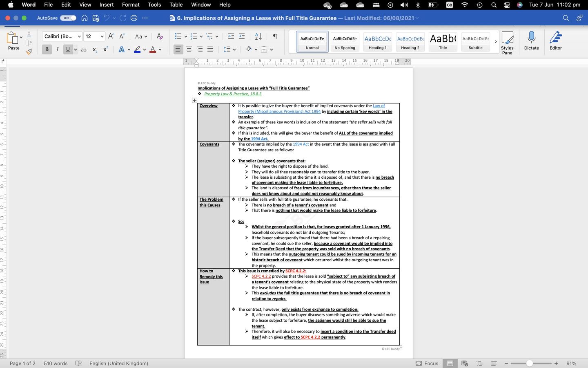Open the Tools menu
Screen dimensions: 588x368
point(154,4)
